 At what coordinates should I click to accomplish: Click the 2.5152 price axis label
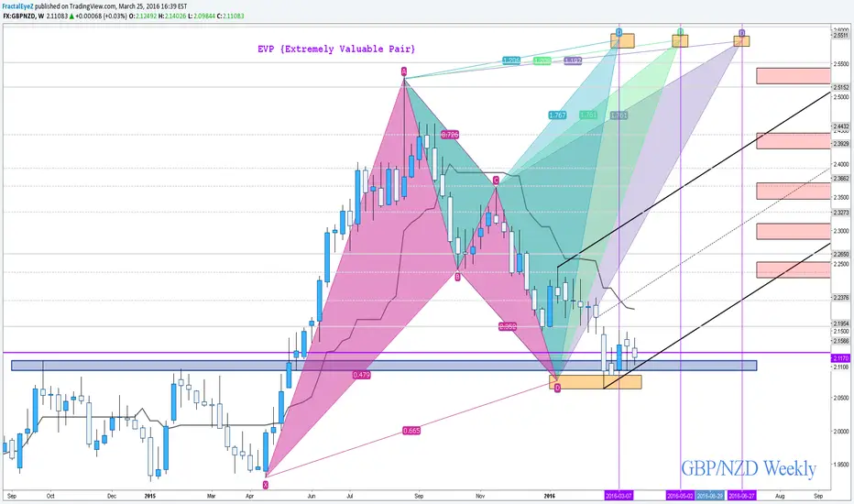[x=840, y=87]
